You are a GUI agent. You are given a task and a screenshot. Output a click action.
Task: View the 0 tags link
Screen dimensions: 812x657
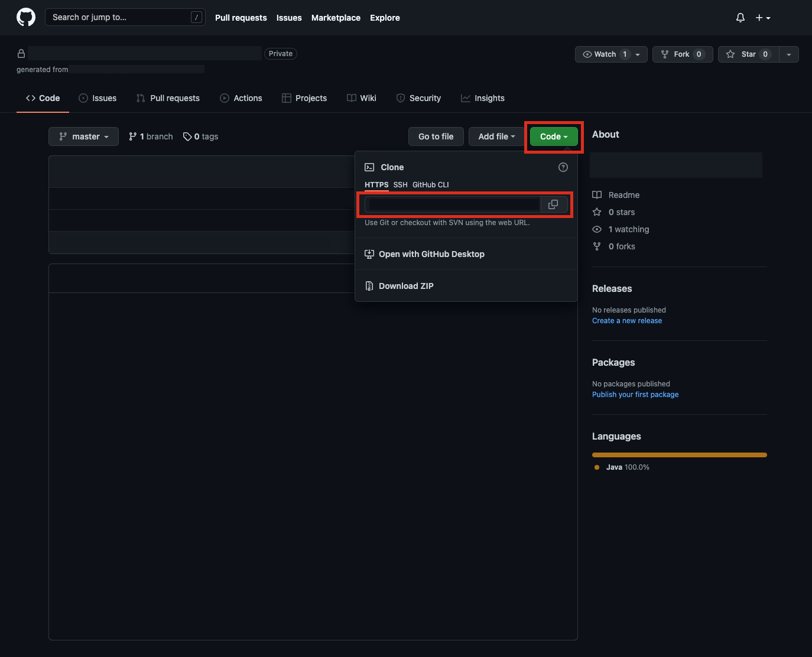(200, 136)
